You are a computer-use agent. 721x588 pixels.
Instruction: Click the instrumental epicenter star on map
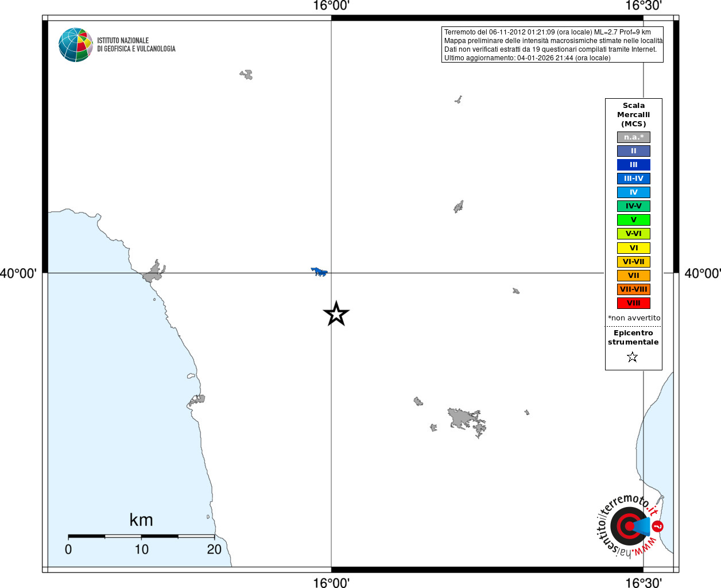[336, 314]
